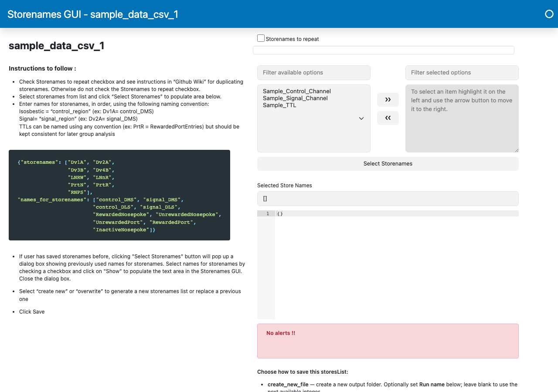This screenshot has height=392, width=558.
Task: Click the Selected Store Names label
Action: coord(285,186)
